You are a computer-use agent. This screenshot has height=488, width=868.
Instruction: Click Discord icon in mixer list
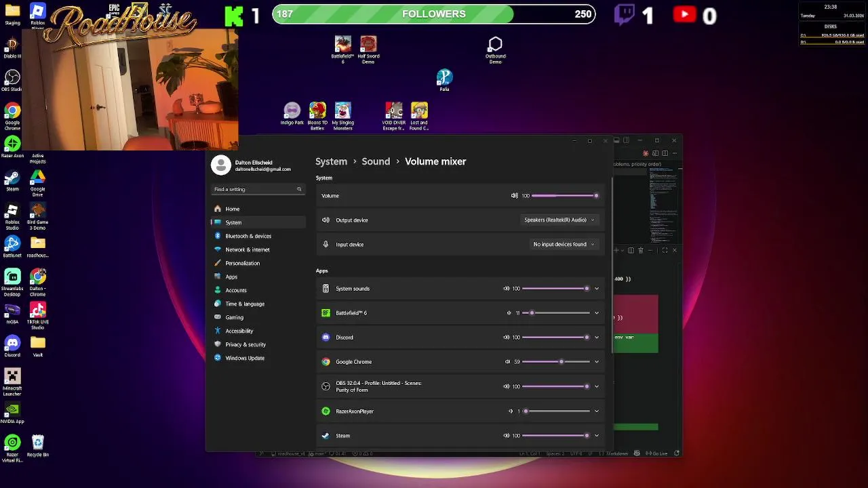pyautogui.click(x=325, y=338)
